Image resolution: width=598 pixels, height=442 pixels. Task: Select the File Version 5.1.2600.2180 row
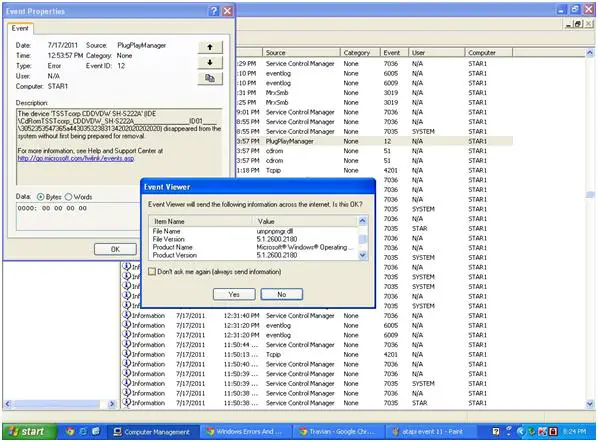[x=254, y=239]
